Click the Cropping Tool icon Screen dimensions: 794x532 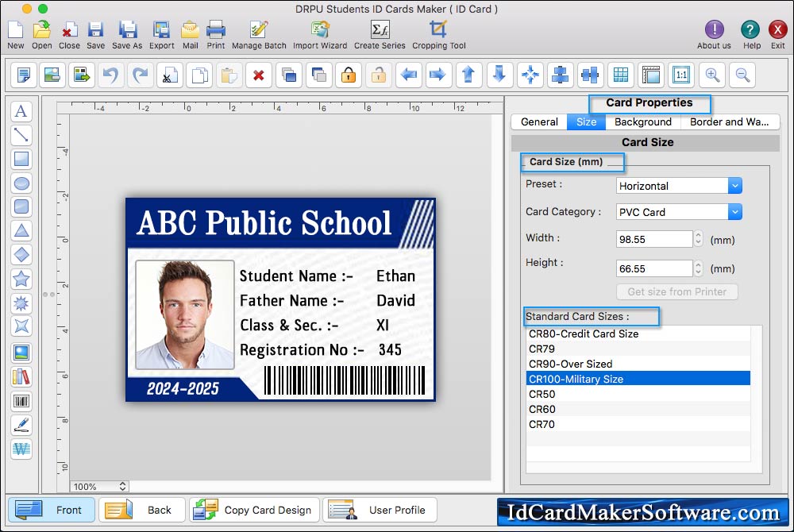(438, 34)
